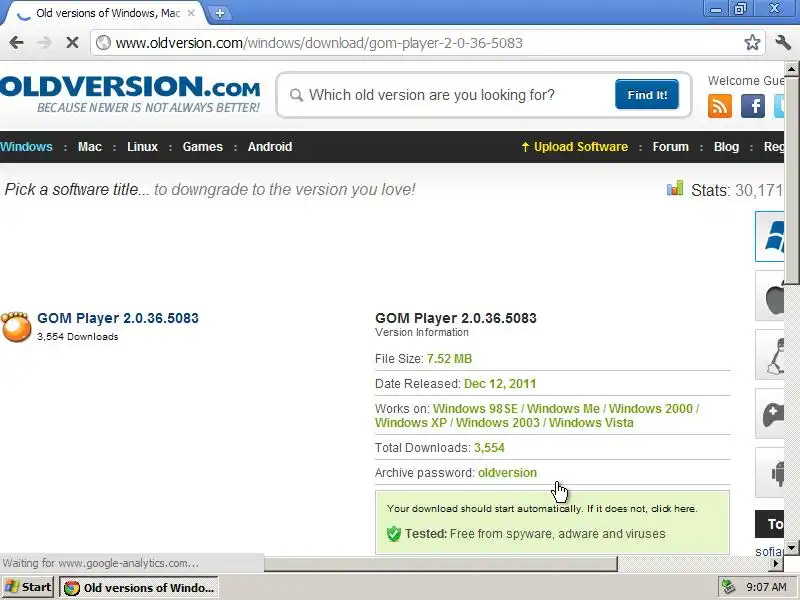This screenshot has height=600, width=800.
Task: Open the Forum menu item
Action: tap(670, 147)
